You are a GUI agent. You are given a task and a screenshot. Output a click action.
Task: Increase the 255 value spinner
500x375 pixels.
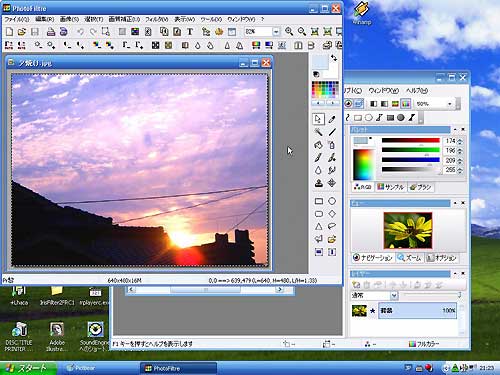pos(460,169)
